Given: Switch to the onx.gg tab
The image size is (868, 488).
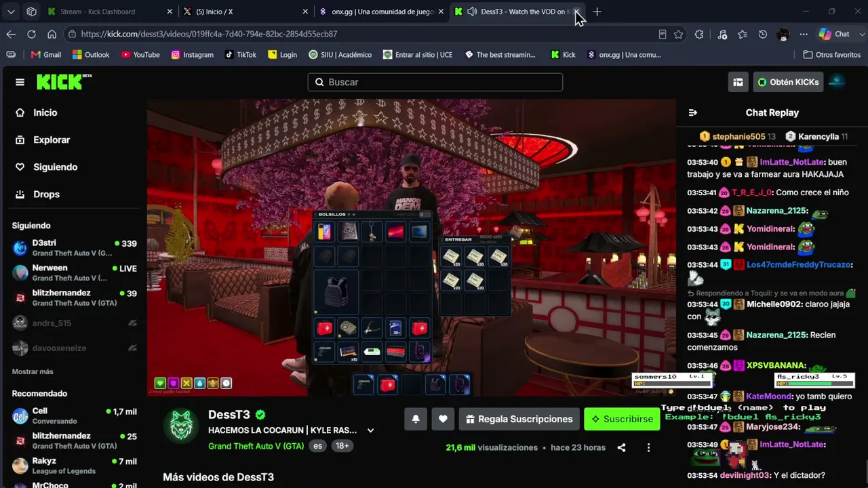Looking at the screenshot, I should point(382,12).
